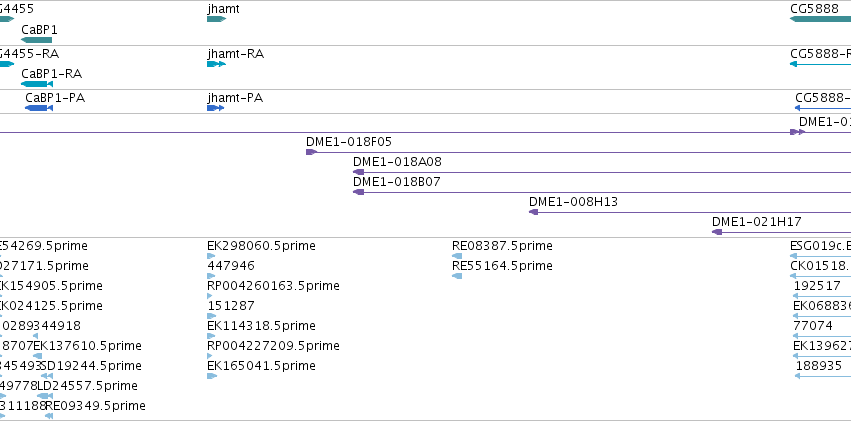Viewport: 851px width, 421px height.
Task: Click the CaBP1-RA transcript glyph
Action: [x=37, y=84]
